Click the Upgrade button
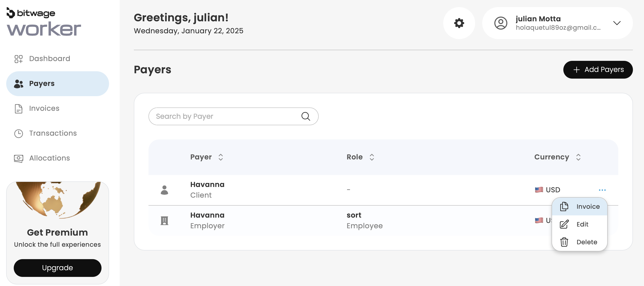 57,268
